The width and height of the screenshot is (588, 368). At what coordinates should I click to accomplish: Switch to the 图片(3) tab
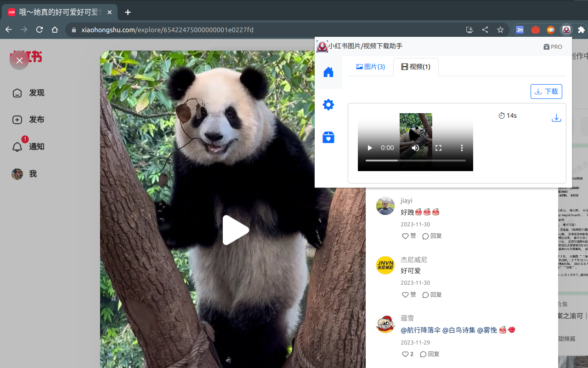(370, 66)
